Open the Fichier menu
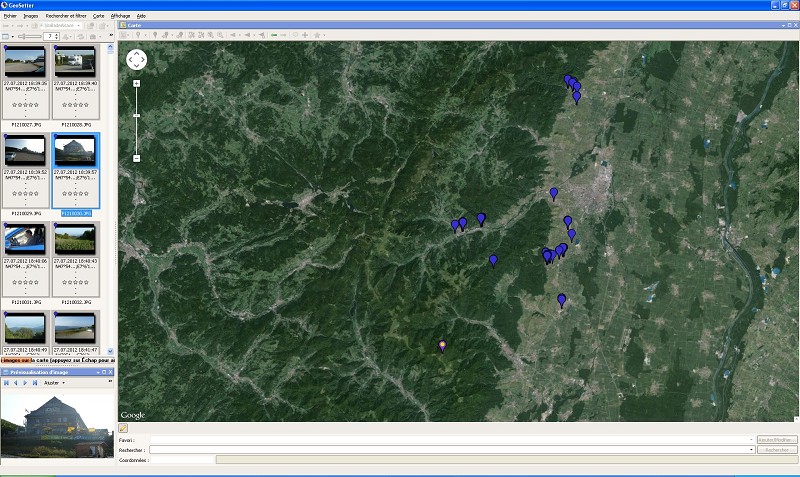The image size is (800, 477). pos(10,16)
